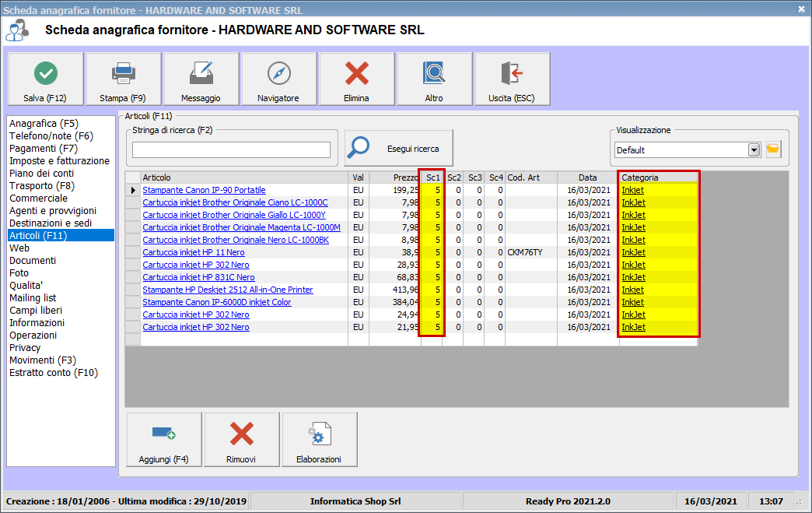Click the yellow folder icon beside Visualizzazione
Screen dimensions: 812x513
(x=773, y=149)
